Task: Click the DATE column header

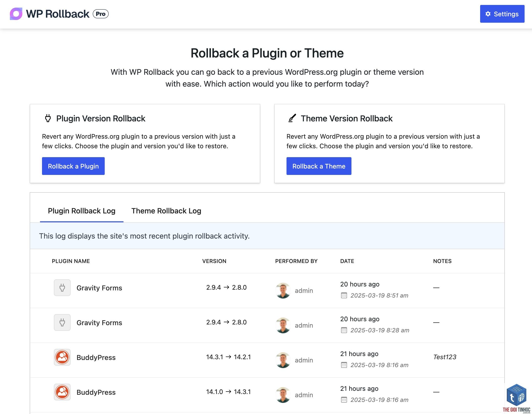Action: 347,261
